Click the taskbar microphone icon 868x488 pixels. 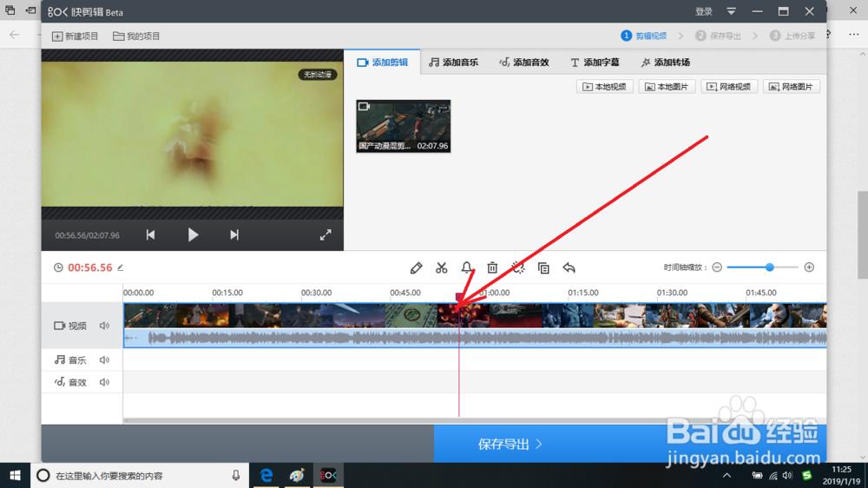(x=236, y=475)
